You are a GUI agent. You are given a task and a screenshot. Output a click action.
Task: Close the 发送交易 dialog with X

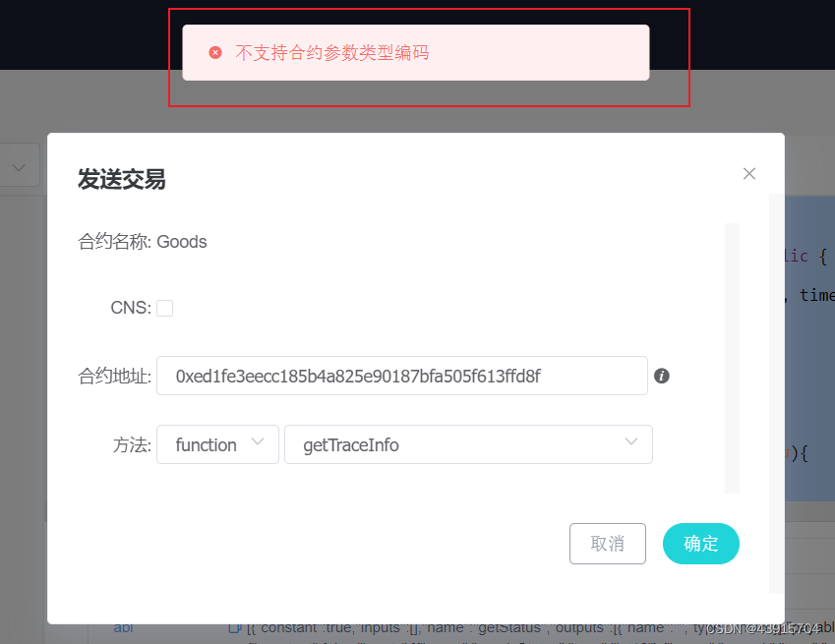pos(749,173)
